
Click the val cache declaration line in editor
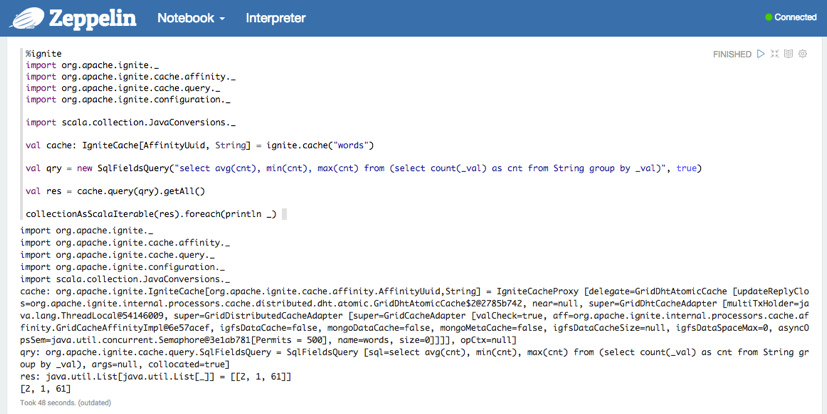pos(199,145)
